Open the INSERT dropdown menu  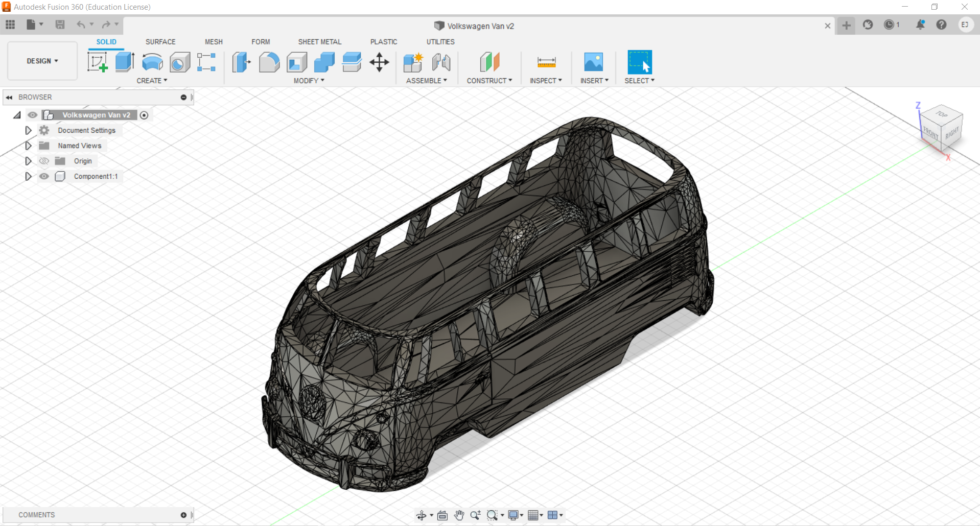pos(594,81)
